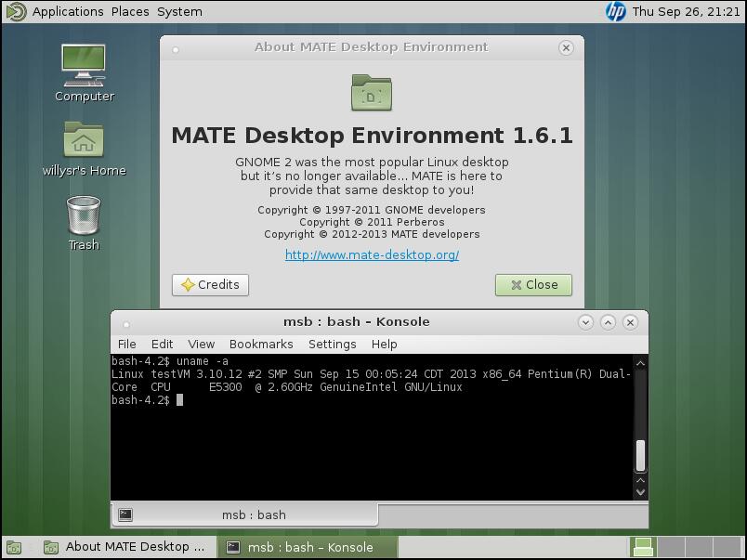The width and height of the screenshot is (747, 560).
Task: Click the MATE folder logo in About dialog
Action: (371, 92)
